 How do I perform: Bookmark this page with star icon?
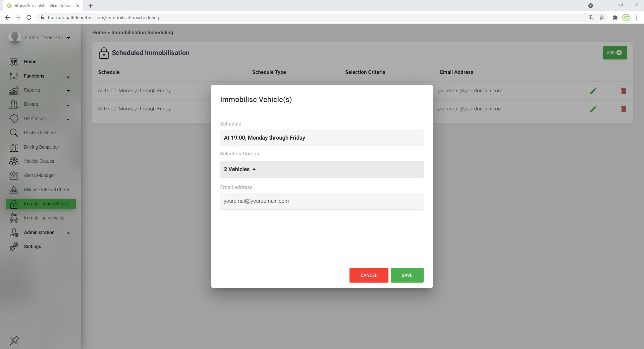602,17
